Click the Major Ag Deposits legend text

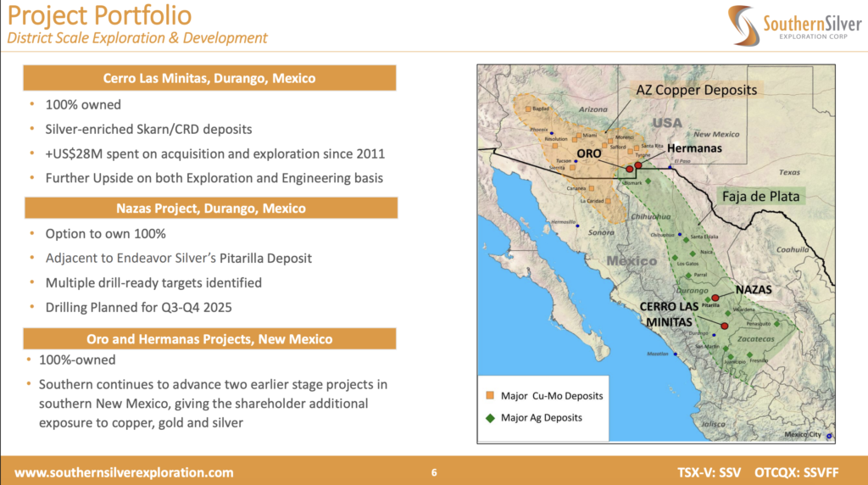(x=542, y=417)
